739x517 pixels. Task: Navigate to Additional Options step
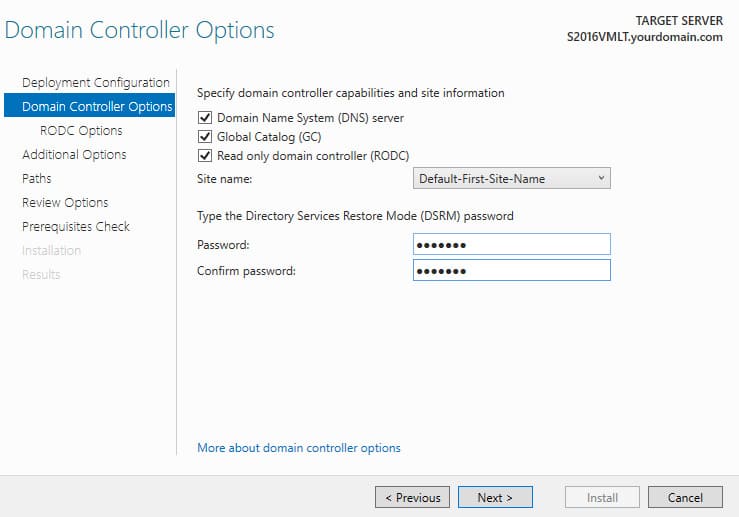tap(74, 155)
